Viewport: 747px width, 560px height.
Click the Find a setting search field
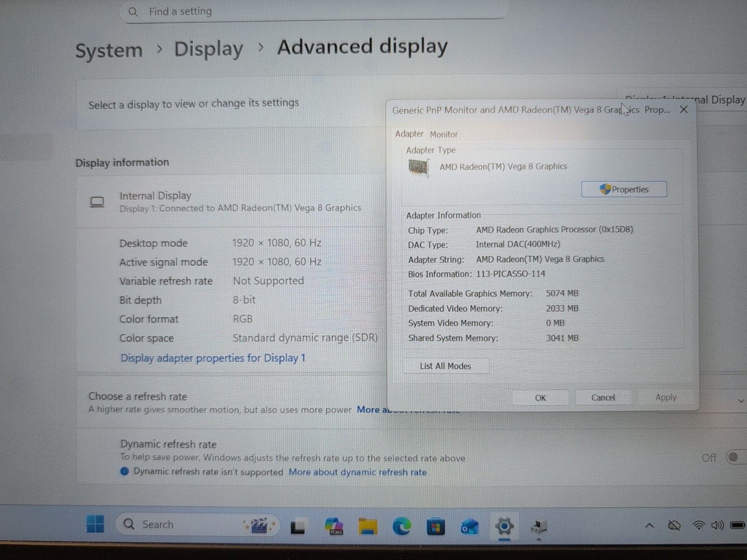click(x=315, y=11)
